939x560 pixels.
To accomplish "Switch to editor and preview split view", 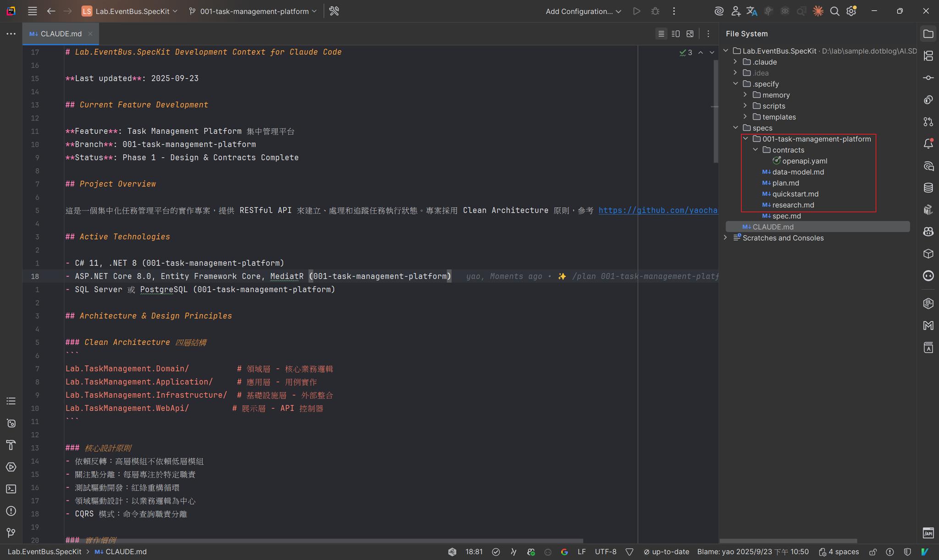I will coord(675,33).
